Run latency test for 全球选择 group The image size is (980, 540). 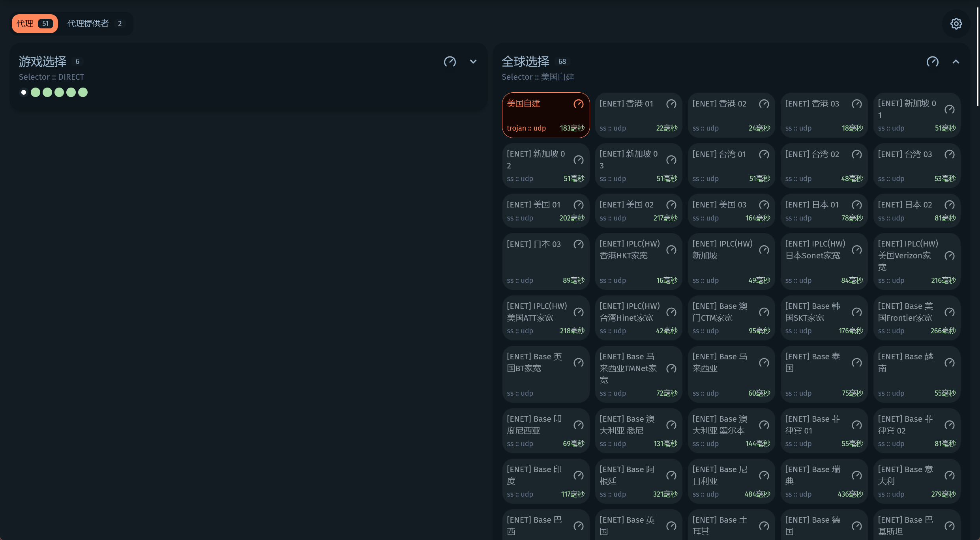click(932, 62)
